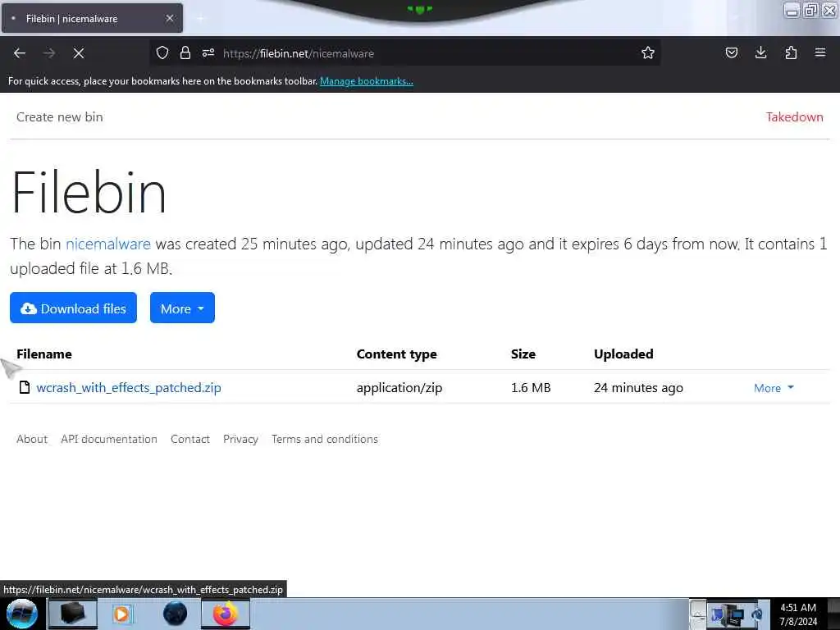Open the dark globe taskbar icon

tap(175, 614)
